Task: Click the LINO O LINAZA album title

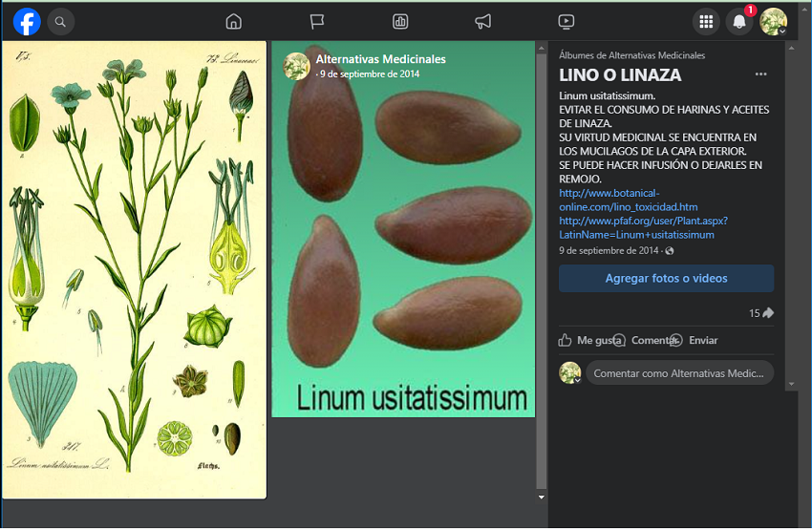Action: (x=620, y=75)
